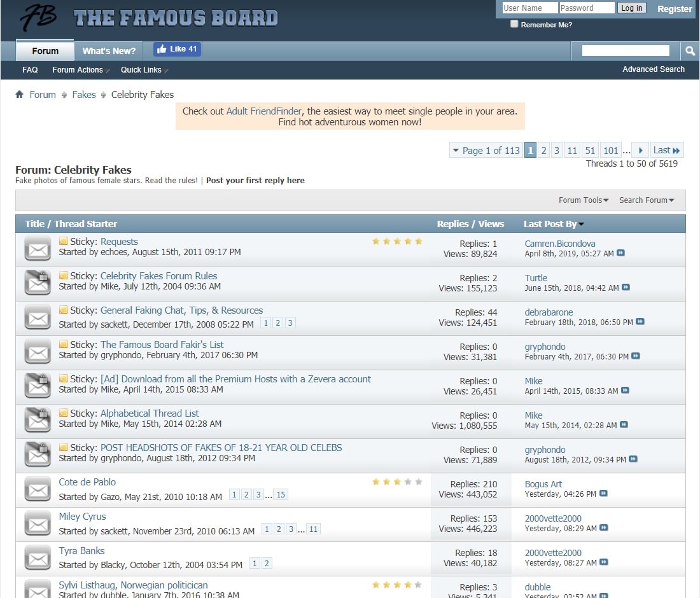700x598 pixels.
Task: Click go-to-last-post icon beside Turtle's post date
Action: 626,288
